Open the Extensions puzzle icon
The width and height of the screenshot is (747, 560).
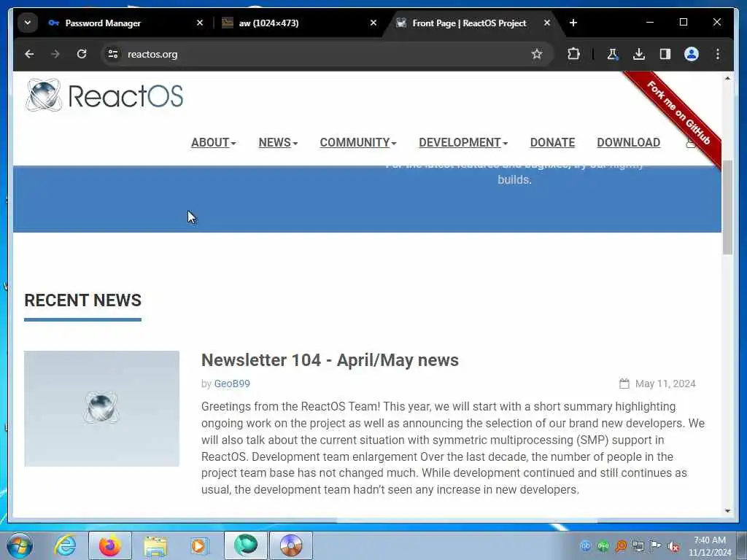pyautogui.click(x=573, y=54)
